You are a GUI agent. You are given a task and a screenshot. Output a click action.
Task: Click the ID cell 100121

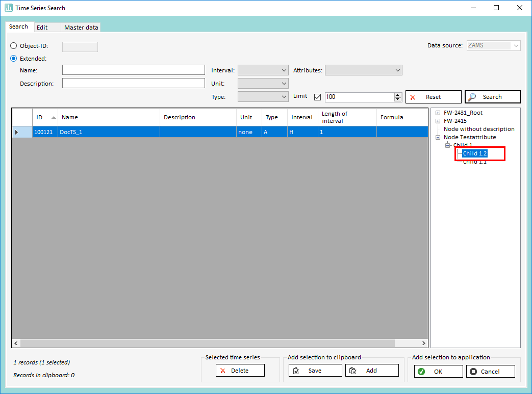pyautogui.click(x=45, y=132)
